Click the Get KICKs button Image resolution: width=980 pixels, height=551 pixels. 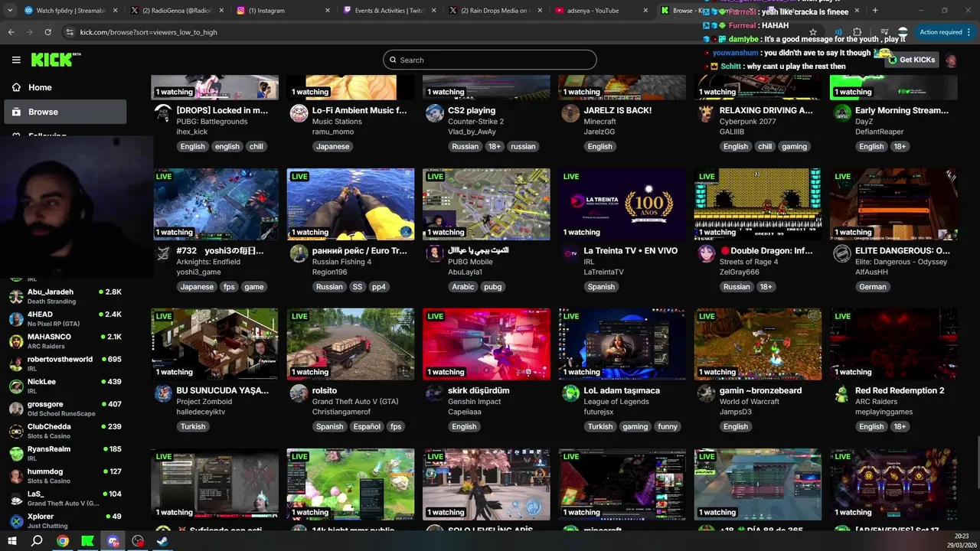pyautogui.click(x=912, y=60)
